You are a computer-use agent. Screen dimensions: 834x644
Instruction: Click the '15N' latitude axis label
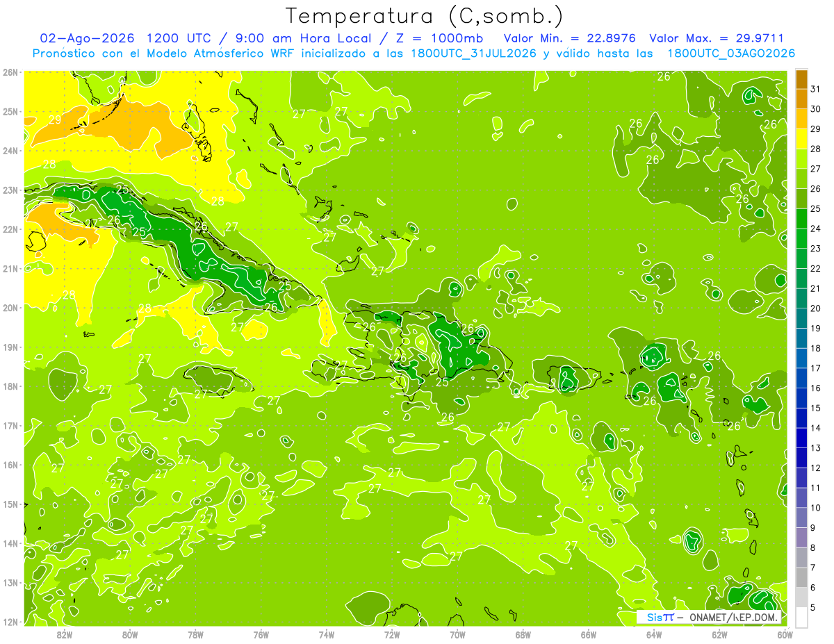click(x=10, y=504)
